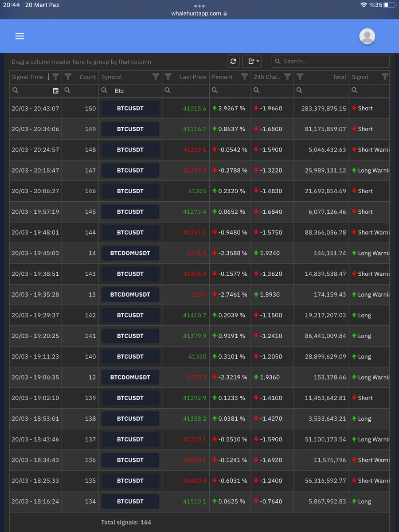Select Long Warning signal in row 147
Viewport: 399px width, 532px height.
pyautogui.click(x=369, y=170)
